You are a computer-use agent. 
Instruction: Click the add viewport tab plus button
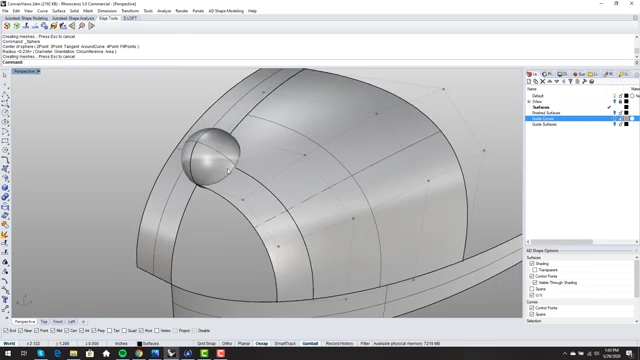coord(83,322)
